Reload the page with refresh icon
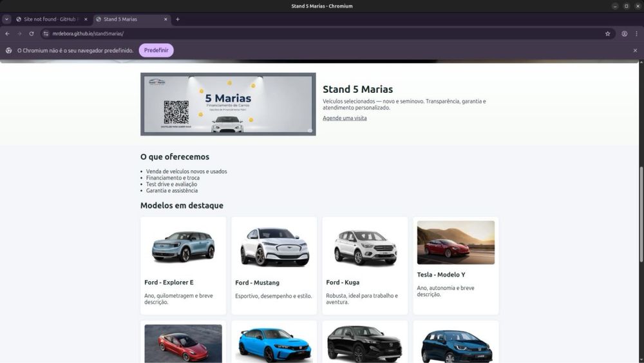The height and width of the screenshot is (363, 644). 31,34
